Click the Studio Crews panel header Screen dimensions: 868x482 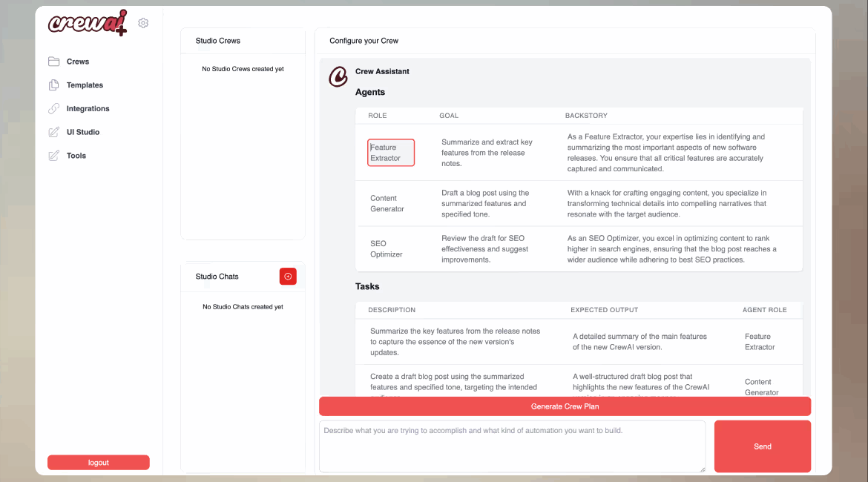click(x=218, y=41)
